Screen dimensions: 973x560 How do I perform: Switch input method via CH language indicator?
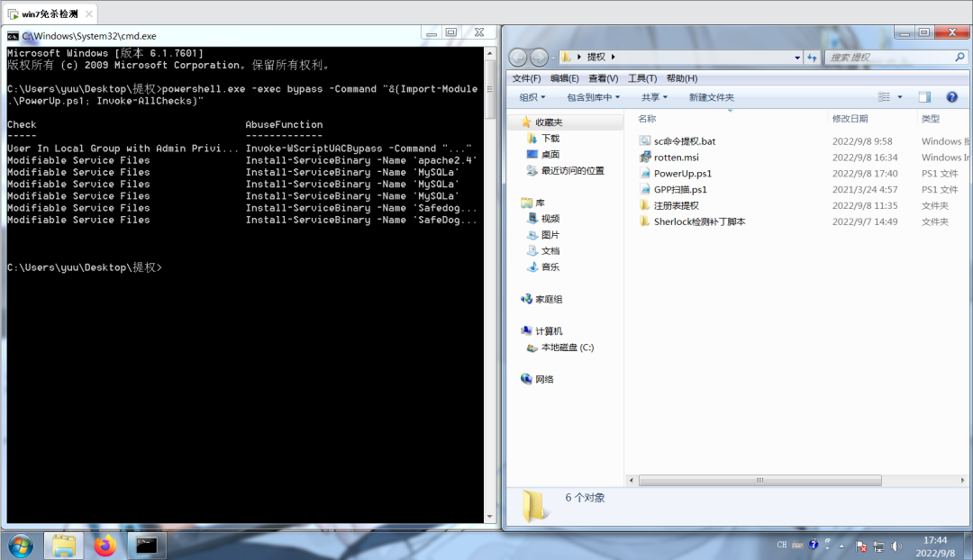[x=782, y=544]
